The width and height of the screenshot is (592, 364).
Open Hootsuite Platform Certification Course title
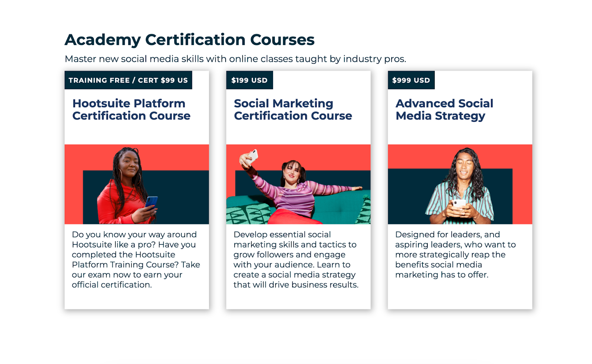[131, 109]
